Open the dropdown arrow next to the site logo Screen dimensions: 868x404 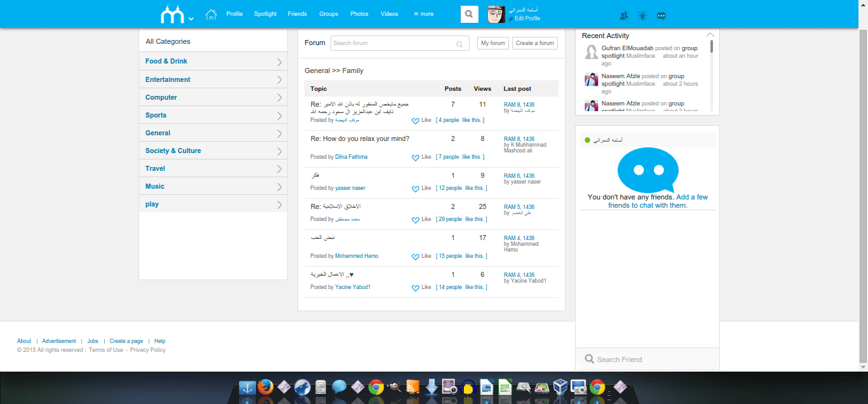[191, 18]
